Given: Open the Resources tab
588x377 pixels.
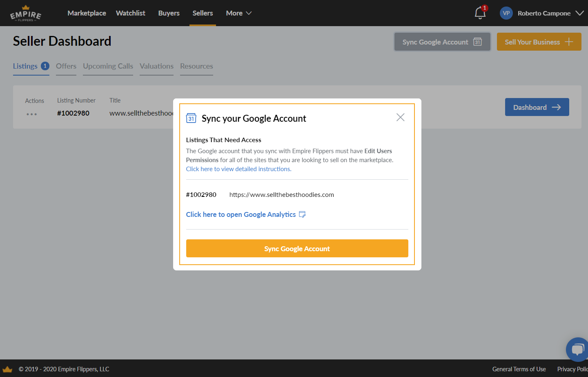Looking at the screenshot, I should pos(196,66).
